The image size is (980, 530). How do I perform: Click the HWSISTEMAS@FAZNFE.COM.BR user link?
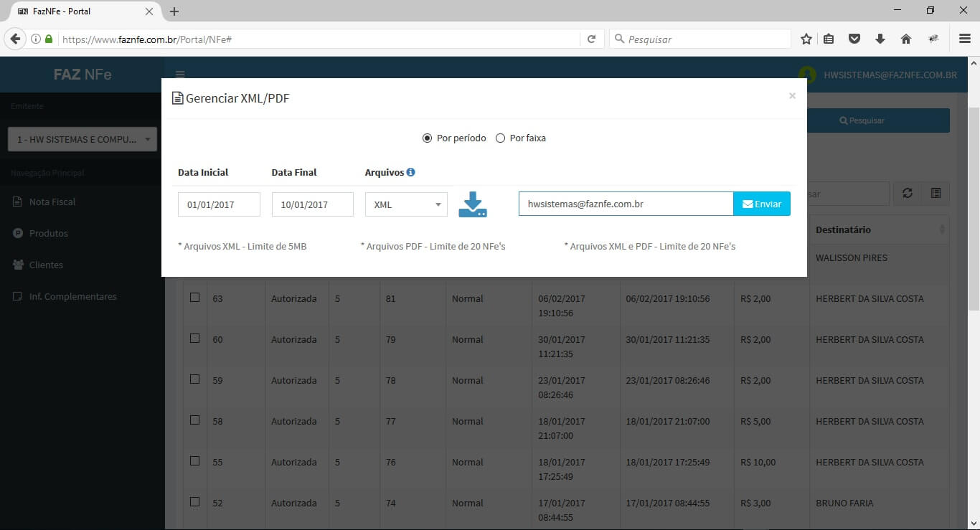890,75
